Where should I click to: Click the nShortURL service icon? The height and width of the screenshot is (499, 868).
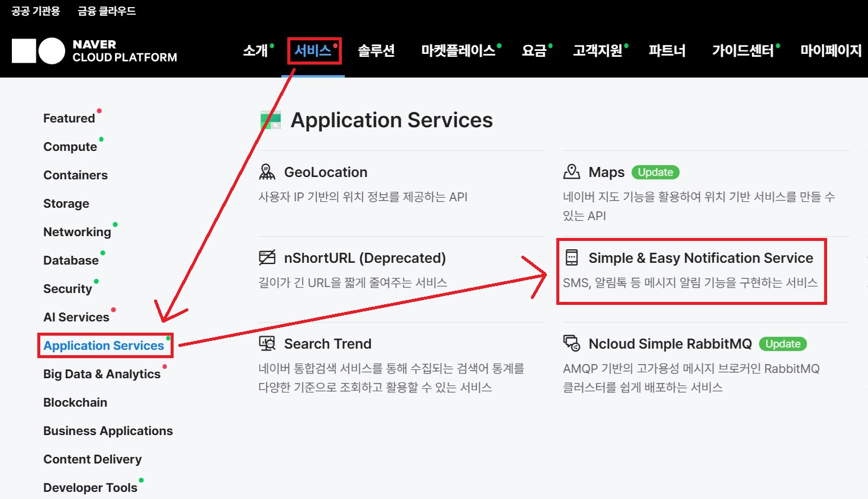coord(267,258)
